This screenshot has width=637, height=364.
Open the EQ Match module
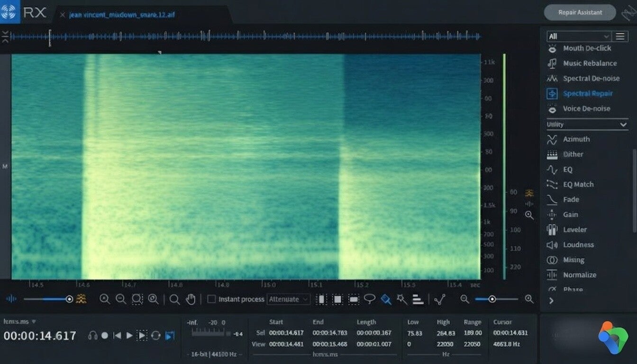click(578, 184)
